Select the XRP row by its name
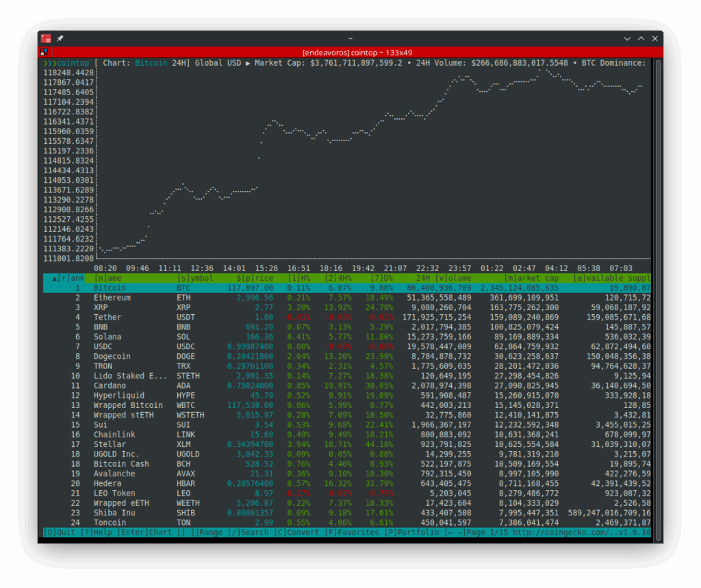The width and height of the screenshot is (701, 588). tap(101, 307)
